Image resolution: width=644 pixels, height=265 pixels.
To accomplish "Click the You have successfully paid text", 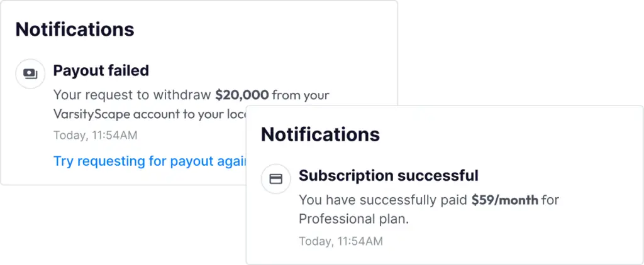I will point(383,200).
